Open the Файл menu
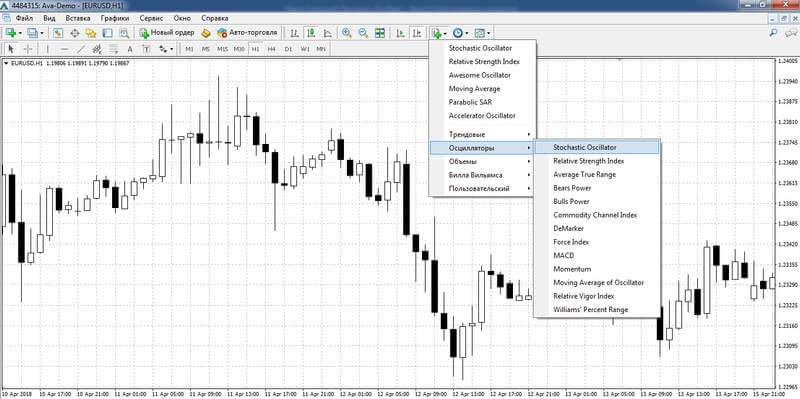This screenshot has height=399, width=800. (24, 18)
